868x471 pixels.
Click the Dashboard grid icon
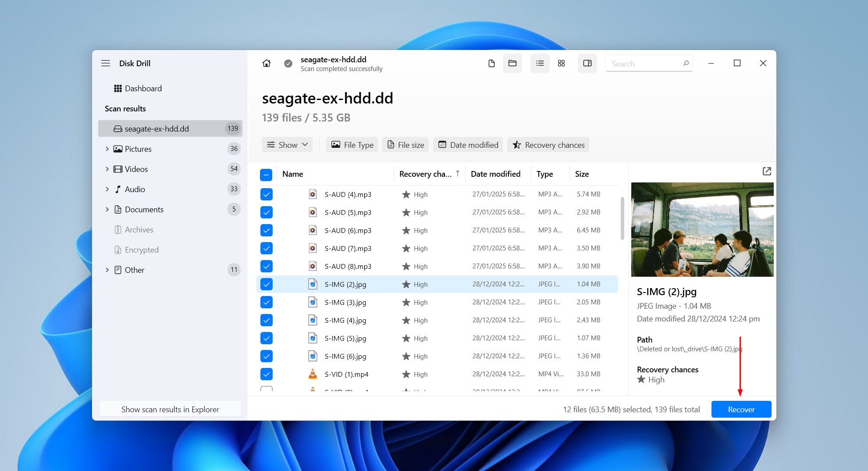pyautogui.click(x=118, y=89)
